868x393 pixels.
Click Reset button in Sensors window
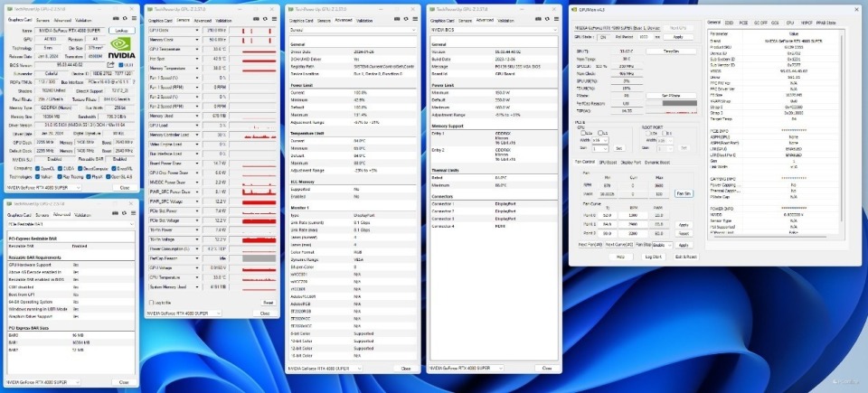pos(268,303)
